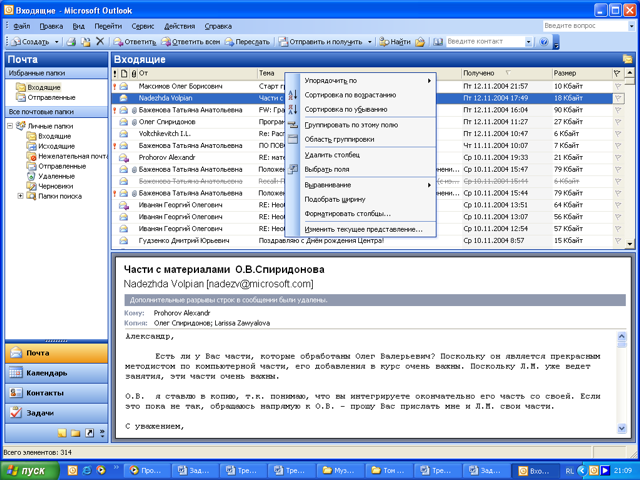This screenshot has width=640, height=480.
Task: Select Группировать по этому полю
Action: point(360,125)
